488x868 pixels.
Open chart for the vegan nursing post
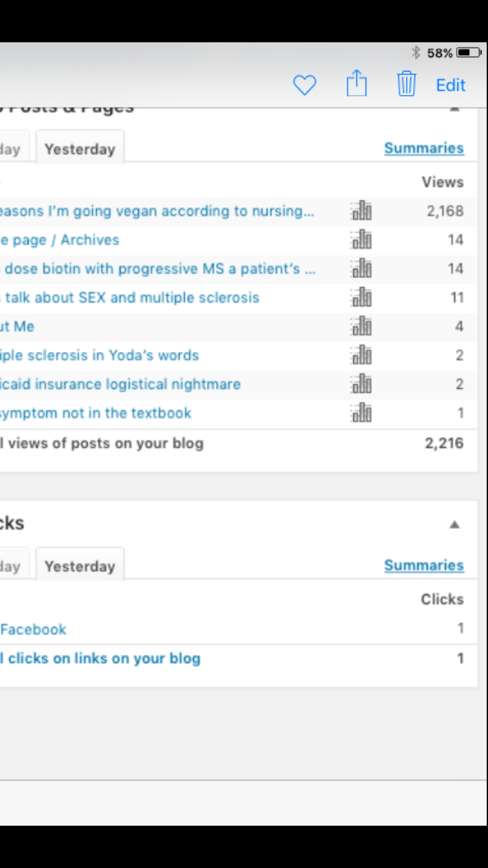tap(361, 210)
